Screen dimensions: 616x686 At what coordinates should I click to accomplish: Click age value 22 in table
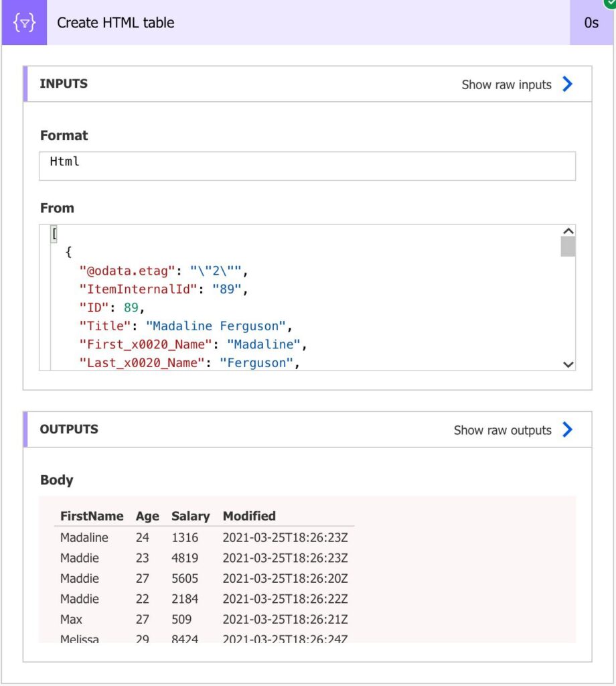(x=142, y=598)
